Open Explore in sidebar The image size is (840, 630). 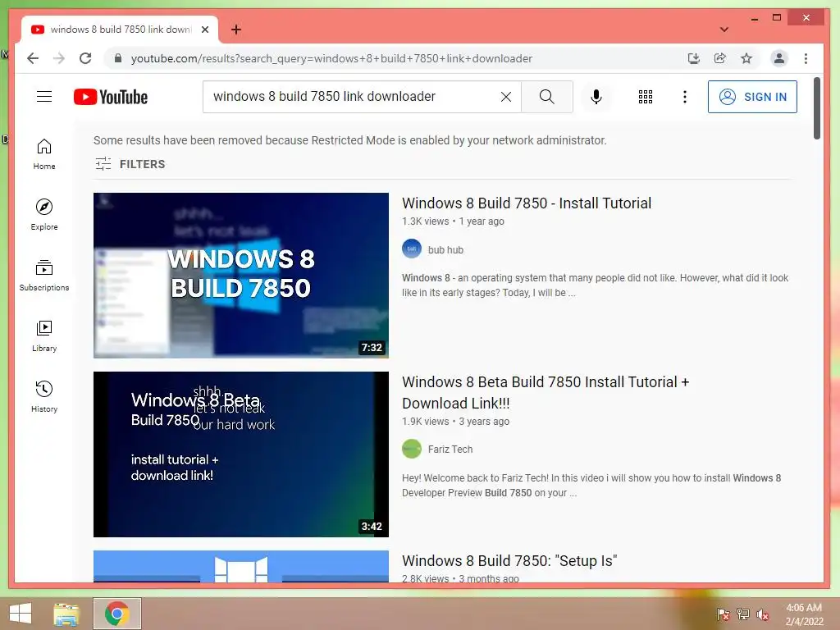tap(44, 215)
